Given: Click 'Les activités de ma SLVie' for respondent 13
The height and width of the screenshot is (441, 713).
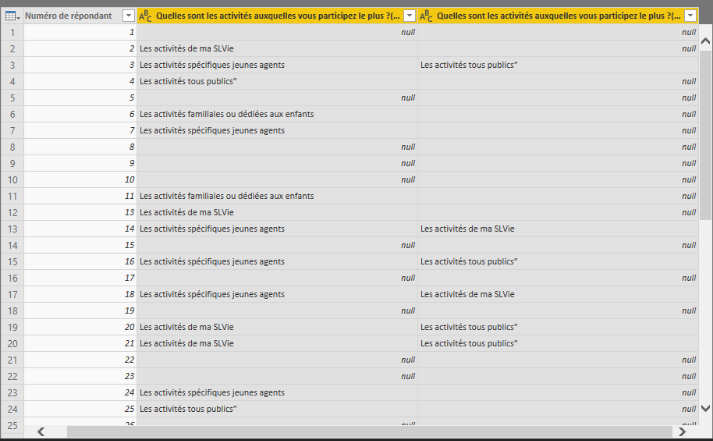Looking at the screenshot, I should coord(186,212).
